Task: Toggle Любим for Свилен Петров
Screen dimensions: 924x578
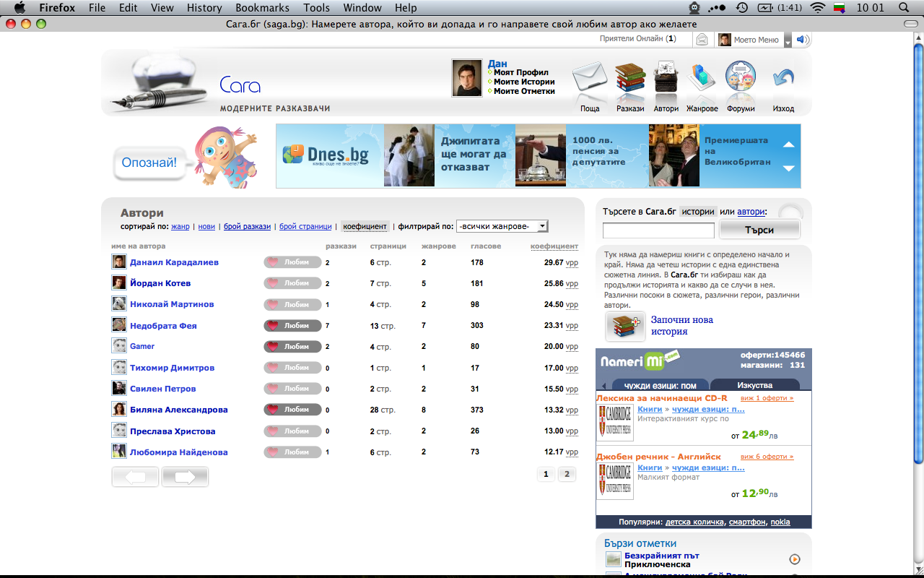Action: tap(292, 389)
